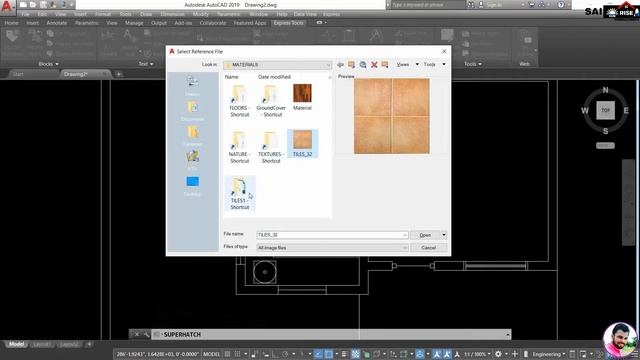Expand the Text ribbon panel
640x360 pixels.
click(x=146, y=64)
